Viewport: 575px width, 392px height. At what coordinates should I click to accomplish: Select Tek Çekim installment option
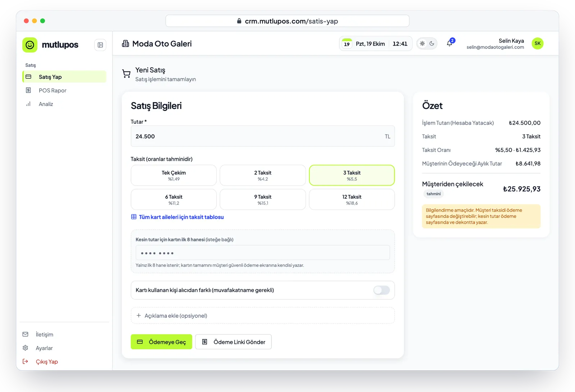[174, 175]
